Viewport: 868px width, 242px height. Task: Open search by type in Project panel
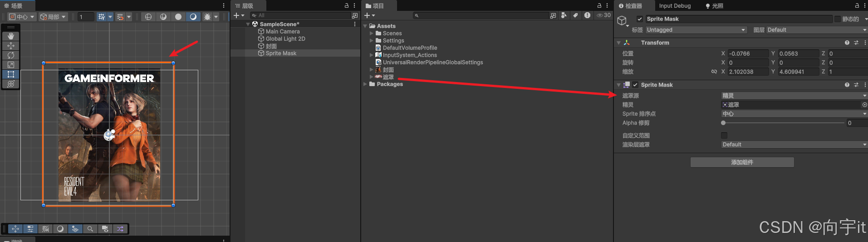tap(564, 15)
